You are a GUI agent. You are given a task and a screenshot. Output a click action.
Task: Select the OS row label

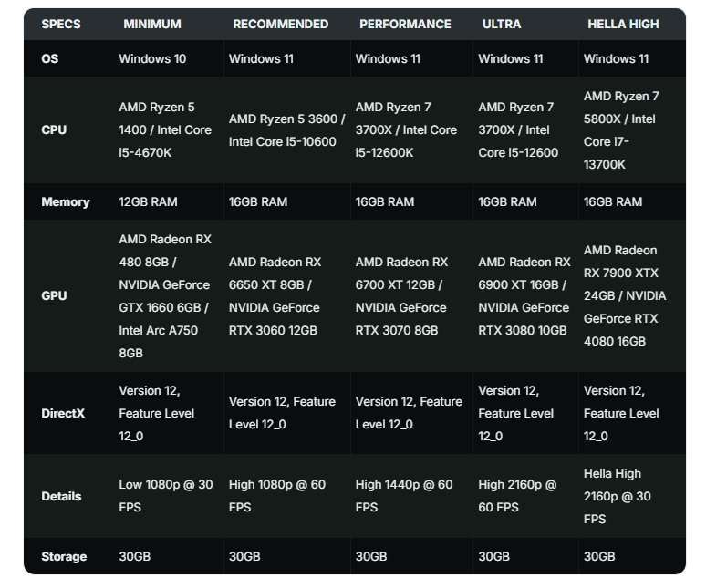tap(50, 58)
